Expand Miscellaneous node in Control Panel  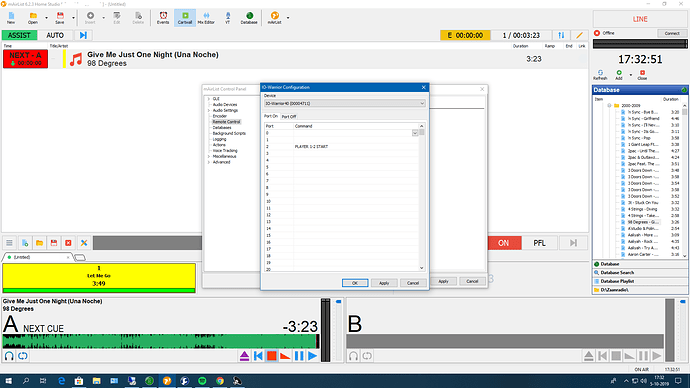coord(209,156)
